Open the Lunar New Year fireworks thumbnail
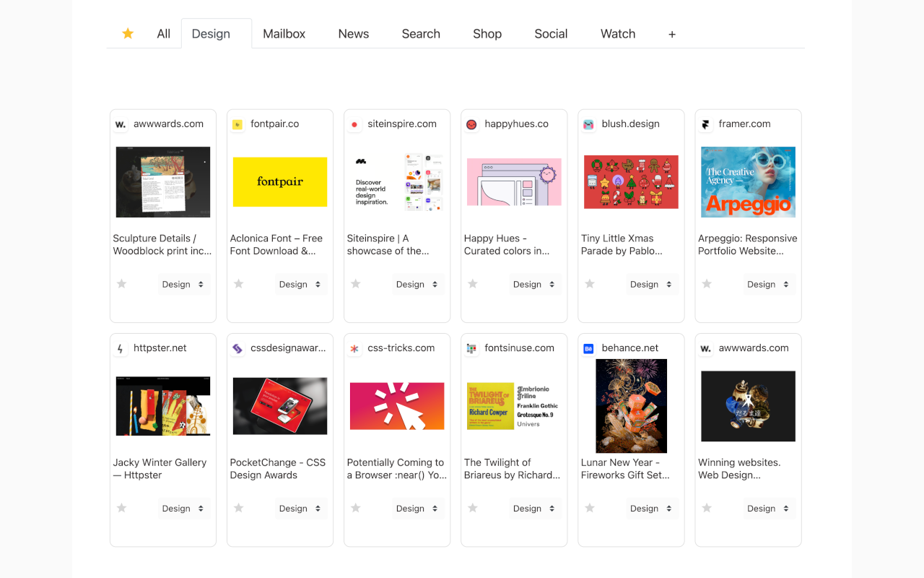 click(631, 406)
